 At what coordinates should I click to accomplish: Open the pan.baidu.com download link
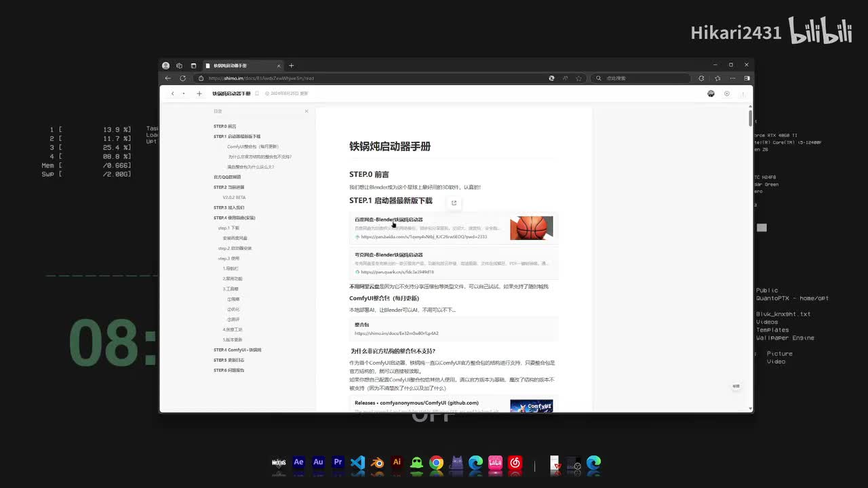[424, 237]
